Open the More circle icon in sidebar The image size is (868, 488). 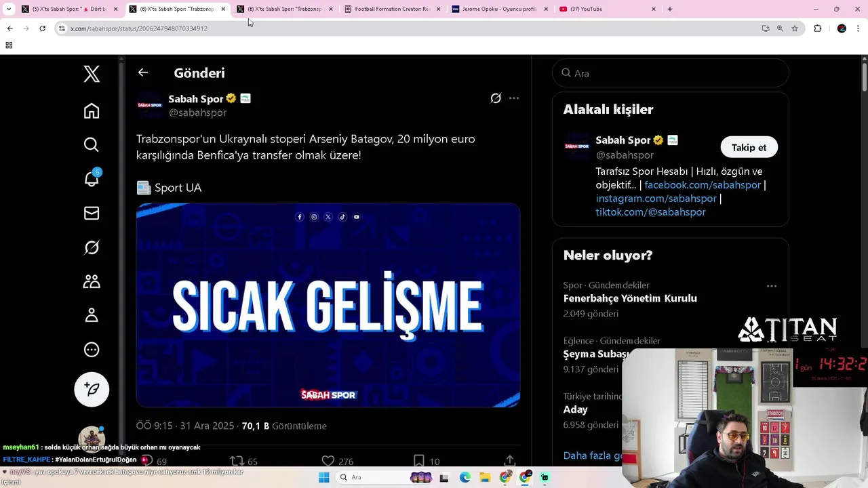coord(92,350)
